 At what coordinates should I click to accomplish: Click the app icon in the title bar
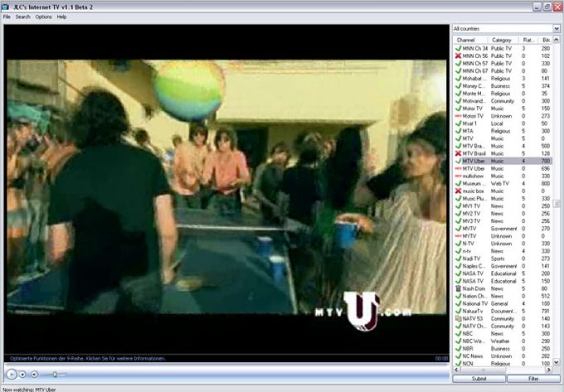6,7
